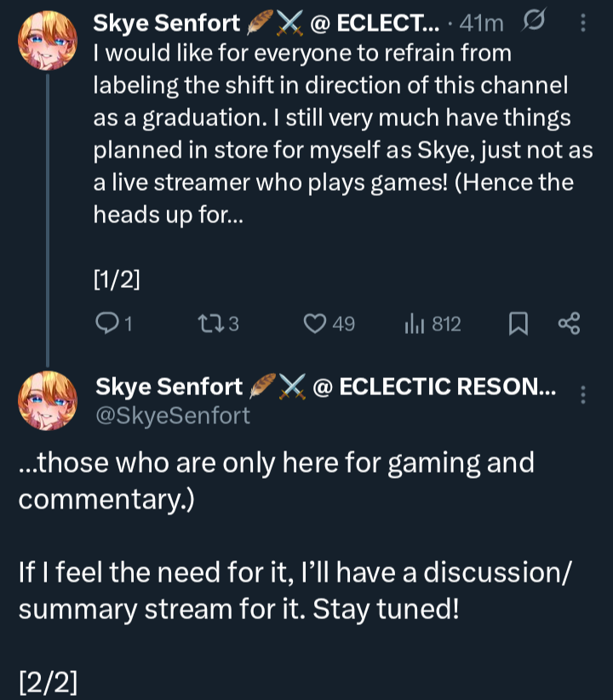Open the @SkyeSenfort handle link
Viewport: 613px width, 700px height.
click(173, 416)
